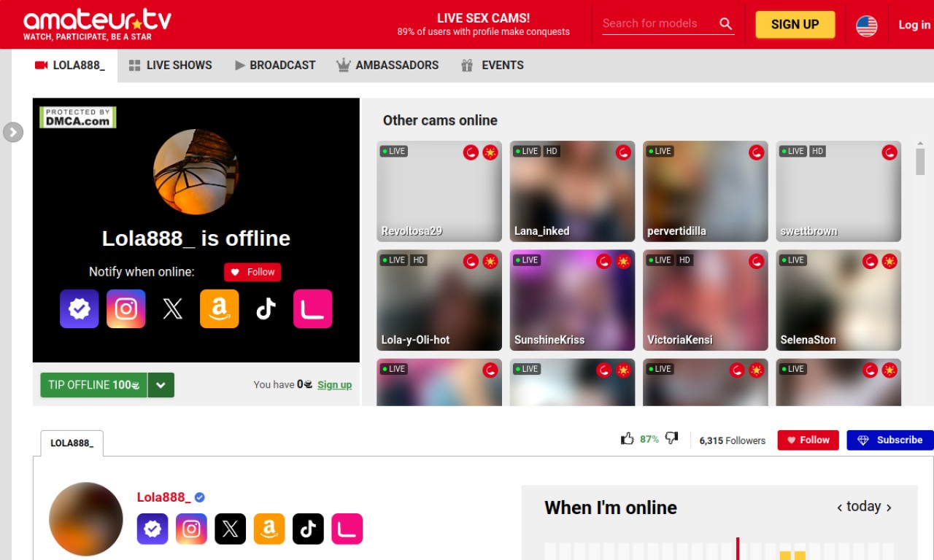
Task: Expand the left sidebar arrow
Action: click(13, 132)
